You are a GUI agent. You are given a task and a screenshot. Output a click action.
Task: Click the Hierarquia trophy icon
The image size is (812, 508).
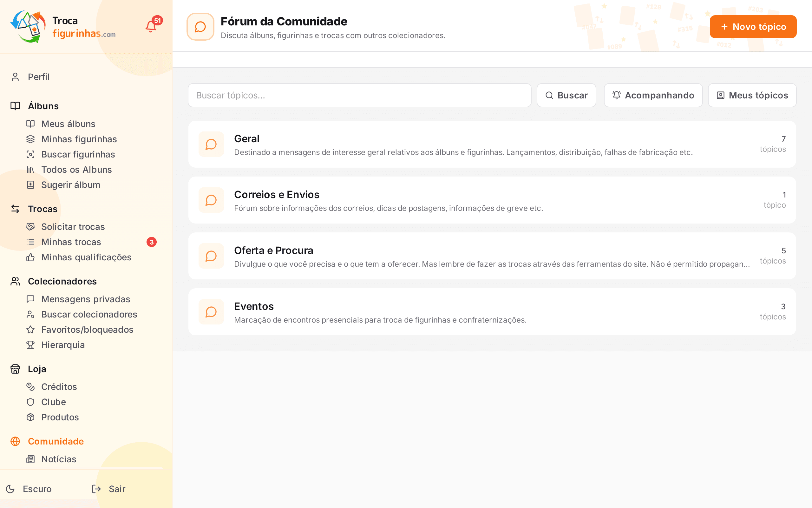tap(30, 345)
